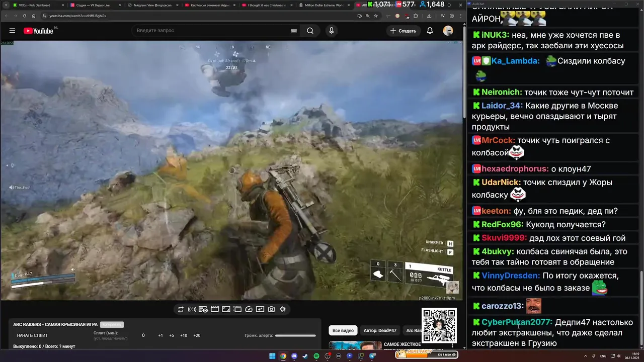Add +1 minute to the split
This screenshot has width=644, height=362.
point(160,335)
